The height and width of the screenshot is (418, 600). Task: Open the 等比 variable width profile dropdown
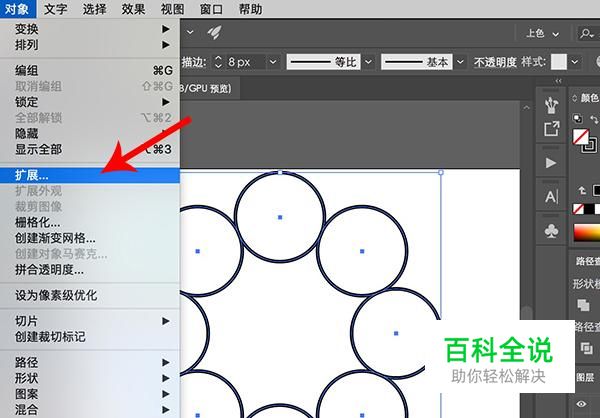pyautogui.click(x=368, y=62)
